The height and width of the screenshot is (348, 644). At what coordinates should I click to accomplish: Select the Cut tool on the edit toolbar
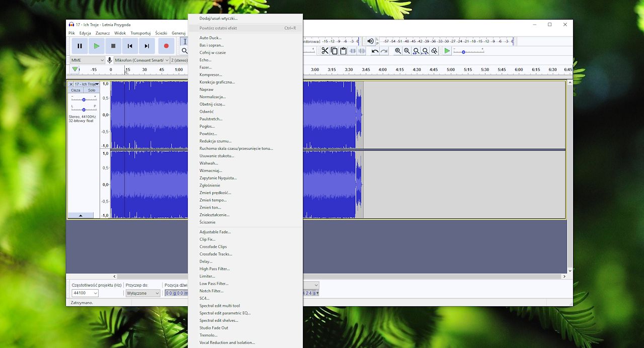click(326, 50)
